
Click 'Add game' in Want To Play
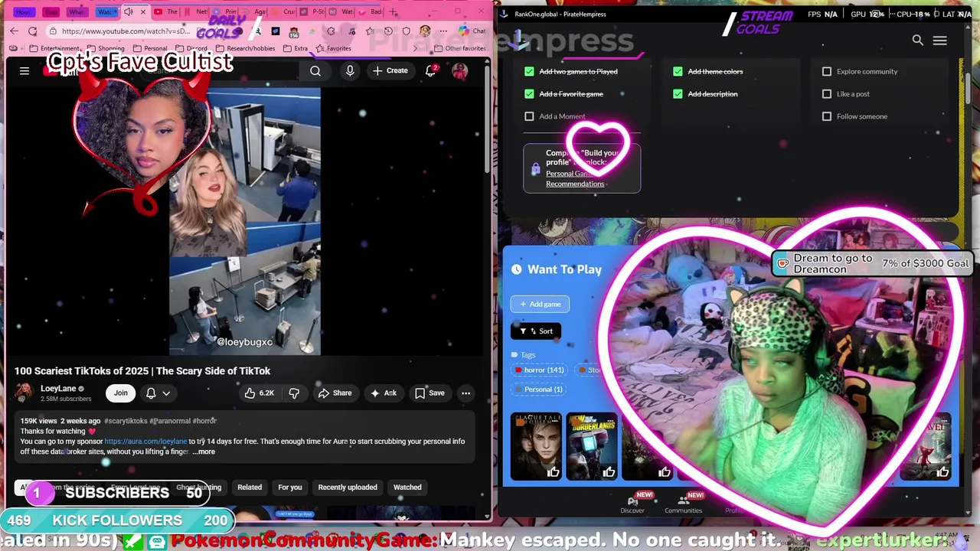[540, 305]
